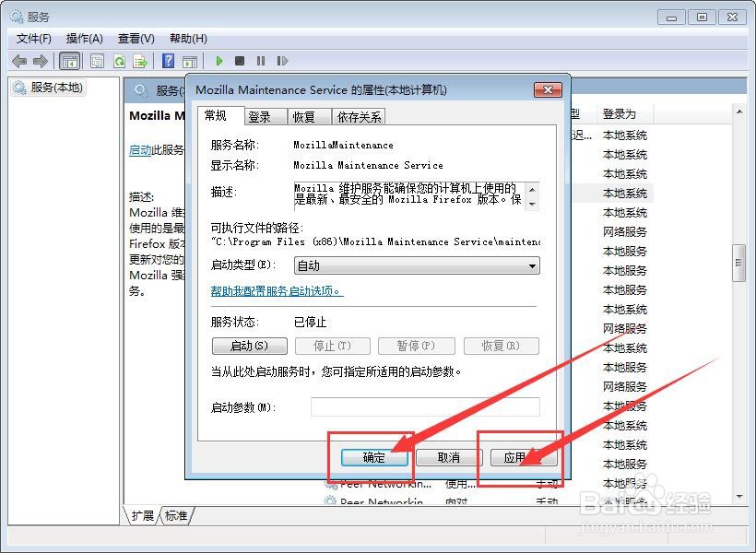Click the executable path text starting "C:\Program Files
Image resolution: width=756 pixels, height=553 pixels.
tap(375, 241)
